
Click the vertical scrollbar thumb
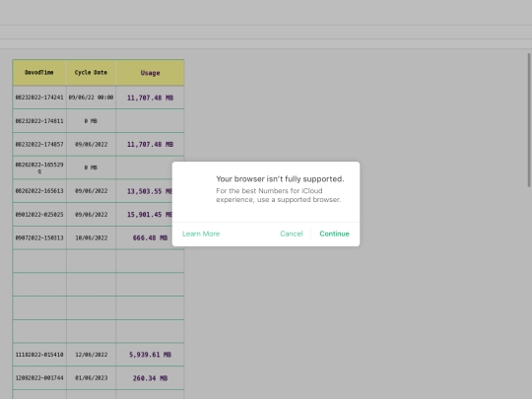[529, 120]
